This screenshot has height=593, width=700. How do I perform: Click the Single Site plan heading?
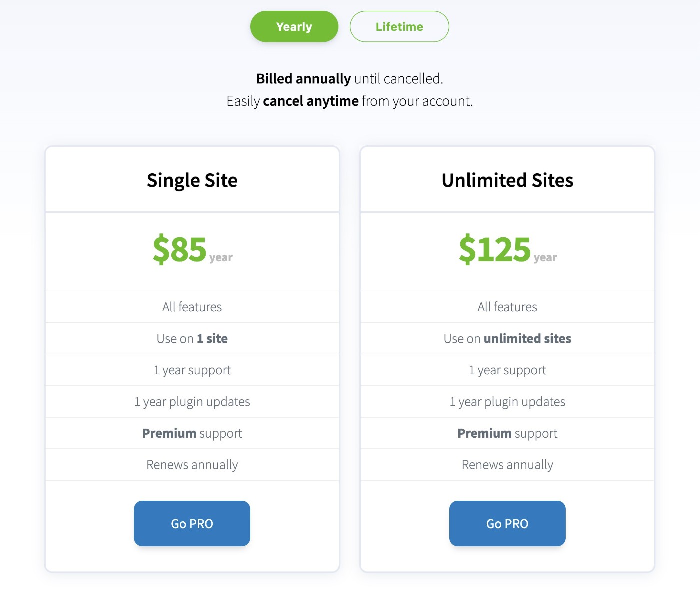[192, 180]
